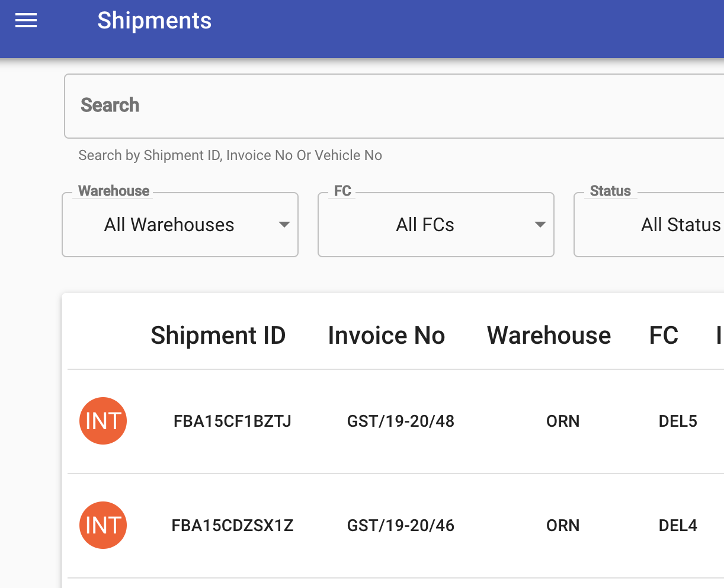This screenshot has height=588, width=724.
Task: Click the All FCs dropdown arrow
Action: click(x=539, y=225)
